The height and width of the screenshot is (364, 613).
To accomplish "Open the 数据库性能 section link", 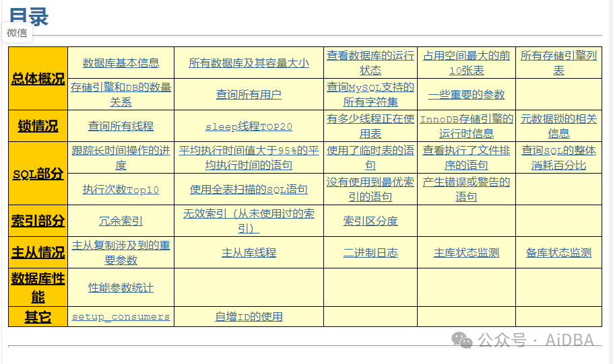I will click(38, 288).
